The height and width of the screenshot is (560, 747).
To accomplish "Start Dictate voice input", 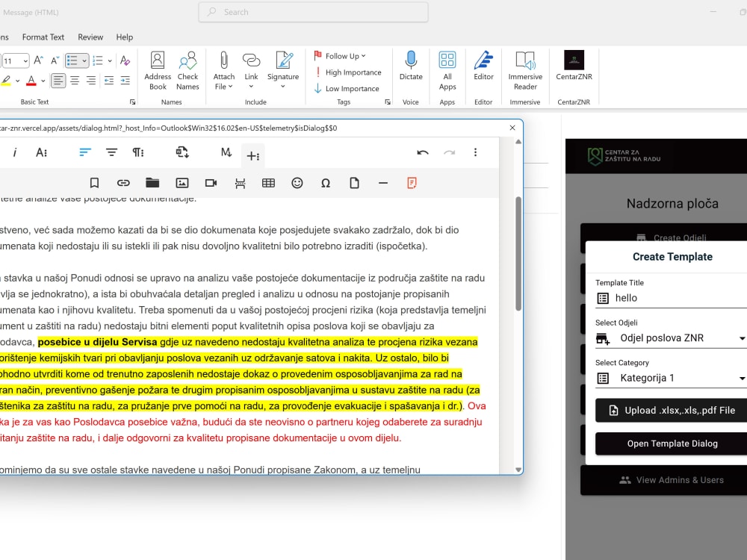I will tap(411, 66).
